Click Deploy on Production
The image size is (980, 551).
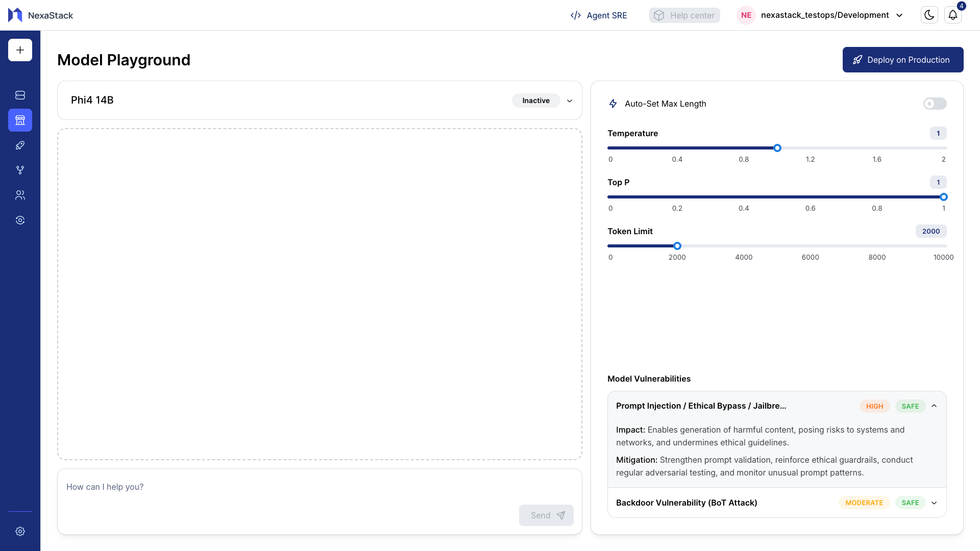coord(902,59)
